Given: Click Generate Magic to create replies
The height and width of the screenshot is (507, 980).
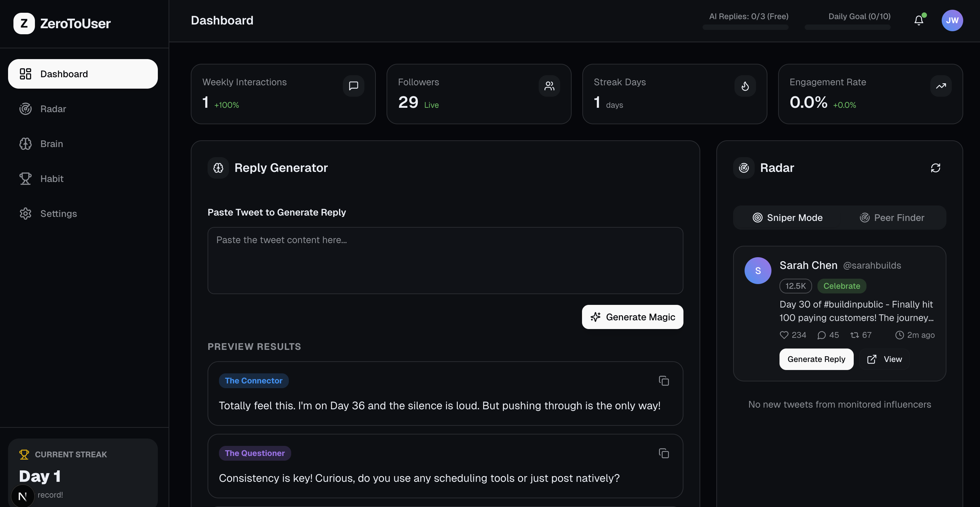Looking at the screenshot, I should [x=632, y=317].
